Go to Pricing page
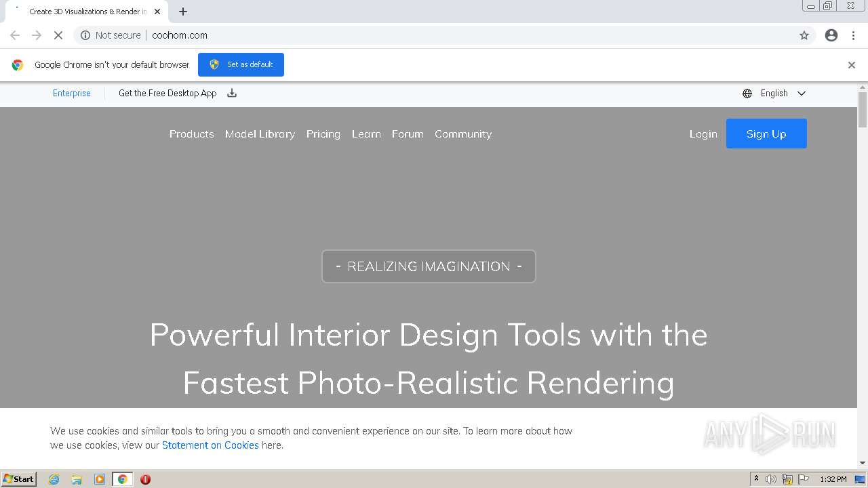The image size is (868, 488). pos(323,134)
